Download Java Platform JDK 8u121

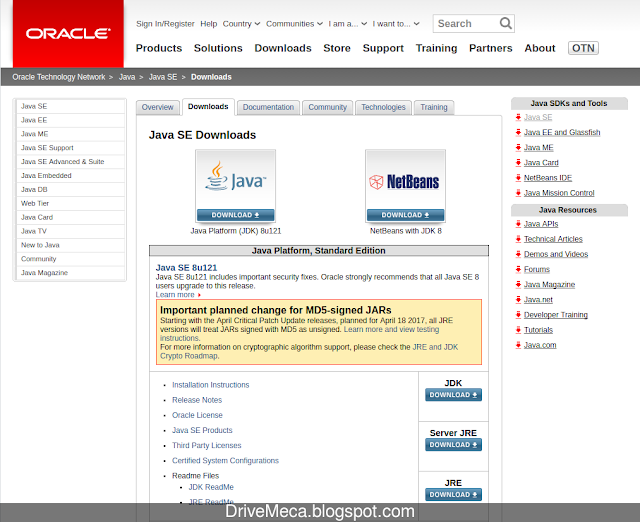point(236,215)
